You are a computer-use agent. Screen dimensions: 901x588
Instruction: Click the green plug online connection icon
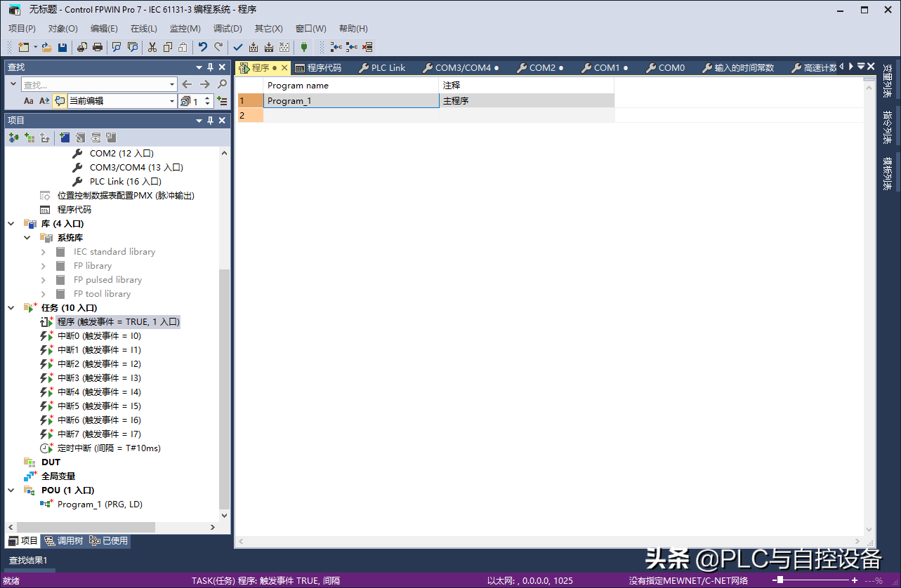(303, 47)
